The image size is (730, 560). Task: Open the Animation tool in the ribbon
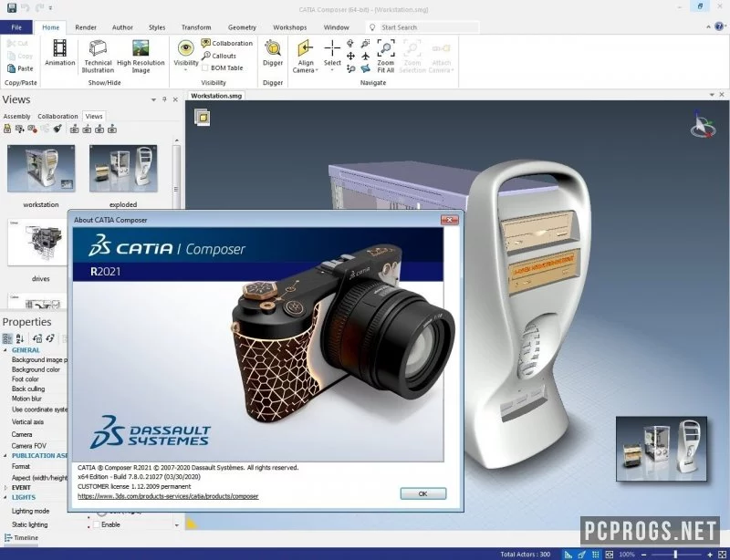(59, 53)
